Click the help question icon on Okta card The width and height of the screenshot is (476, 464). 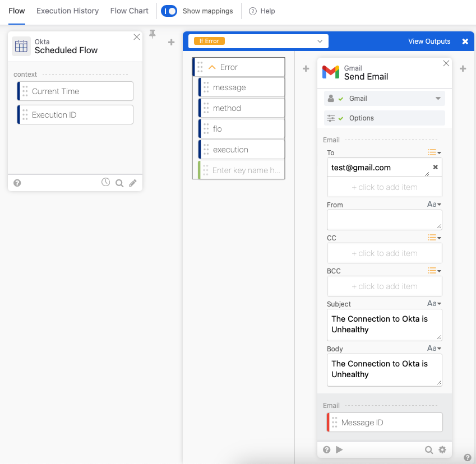[17, 183]
